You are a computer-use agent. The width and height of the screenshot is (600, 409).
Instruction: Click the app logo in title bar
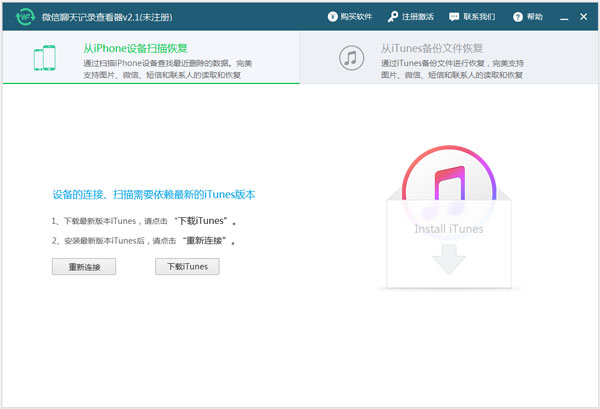point(25,17)
